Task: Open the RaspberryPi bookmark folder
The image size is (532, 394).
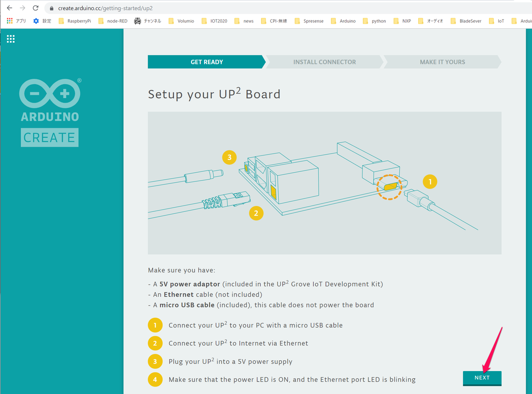Action: (x=75, y=21)
